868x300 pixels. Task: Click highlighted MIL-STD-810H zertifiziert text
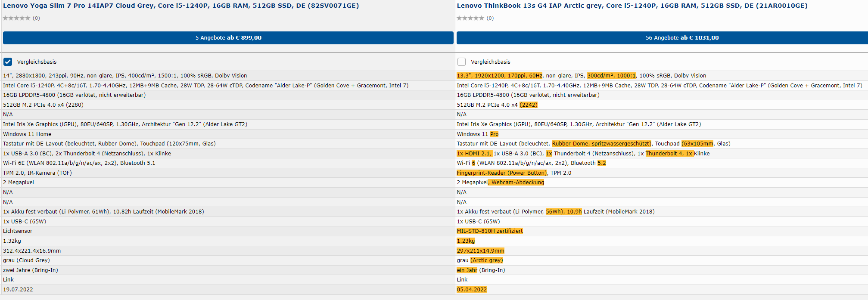click(490, 231)
